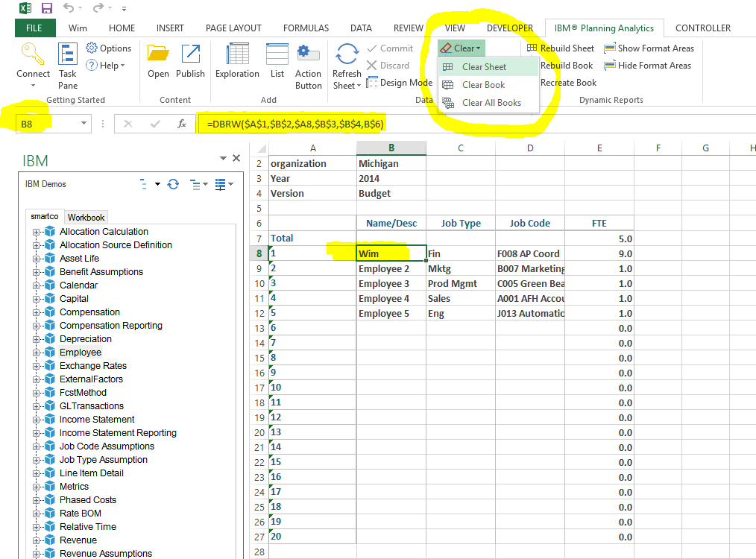The image size is (756, 559).
Task: Open the Task Pane button
Action: coord(68,66)
